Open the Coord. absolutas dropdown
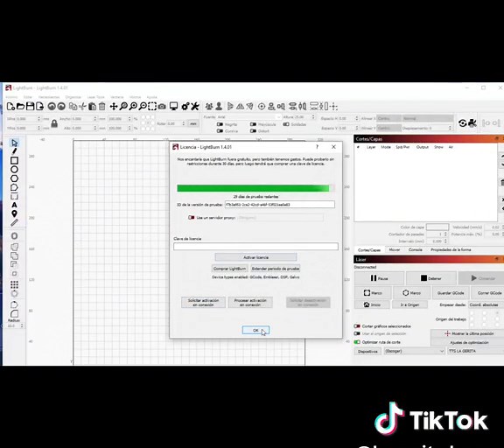The height and width of the screenshot is (448, 504). (486, 304)
